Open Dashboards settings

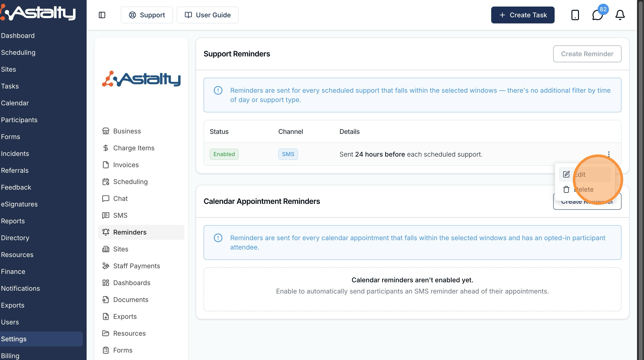141,283
